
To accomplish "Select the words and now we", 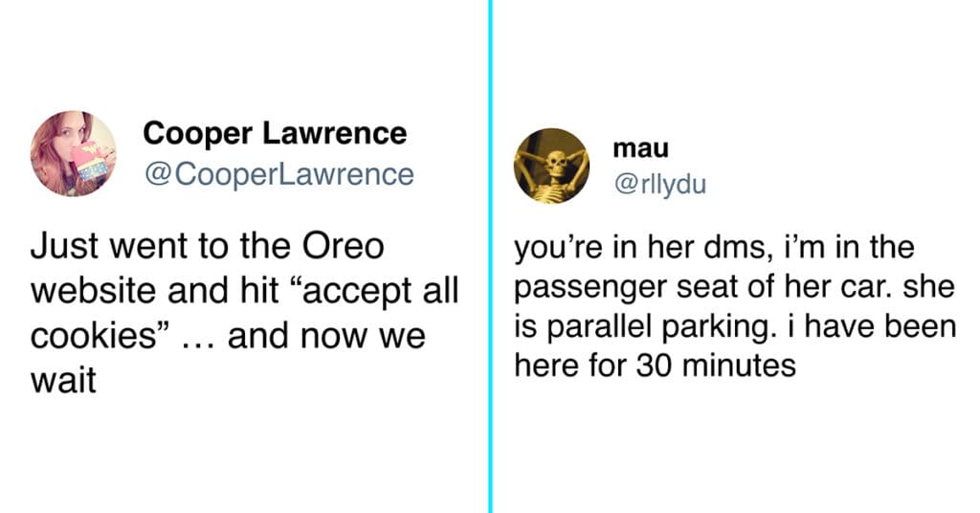I will tap(326, 336).
